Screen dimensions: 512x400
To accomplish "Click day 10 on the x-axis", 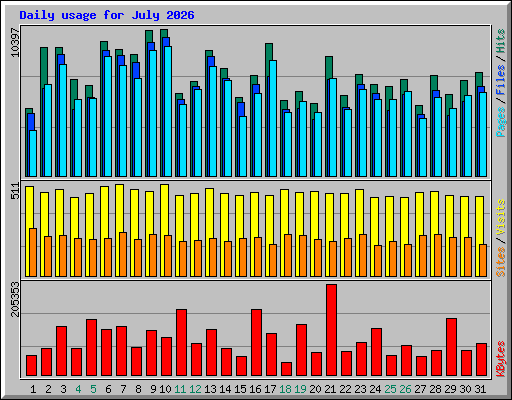I will 165,389.
